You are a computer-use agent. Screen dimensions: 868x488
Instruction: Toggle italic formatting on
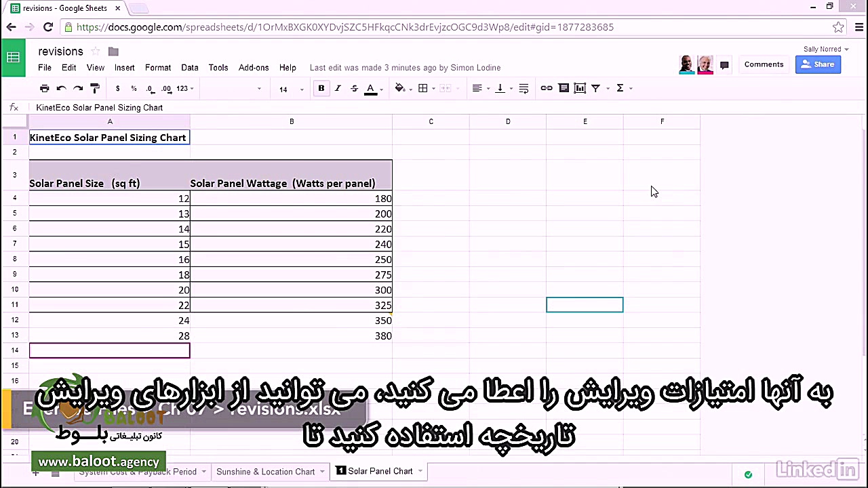tap(337, 88)
